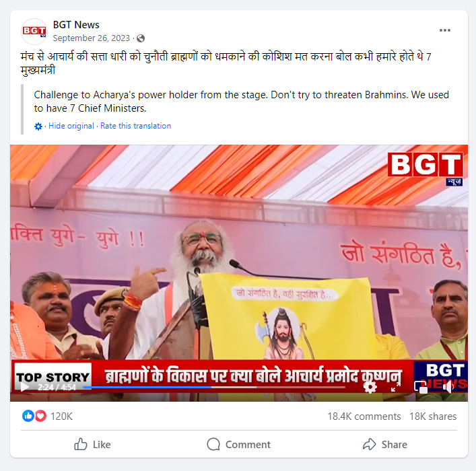View the 120K reactions list

coord(47,416)
